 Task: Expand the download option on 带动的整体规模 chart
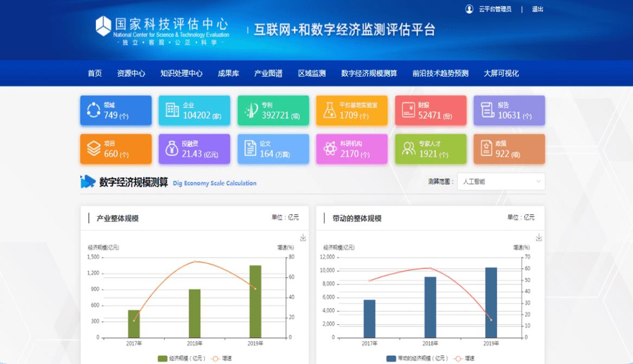[x=538, y=237]
